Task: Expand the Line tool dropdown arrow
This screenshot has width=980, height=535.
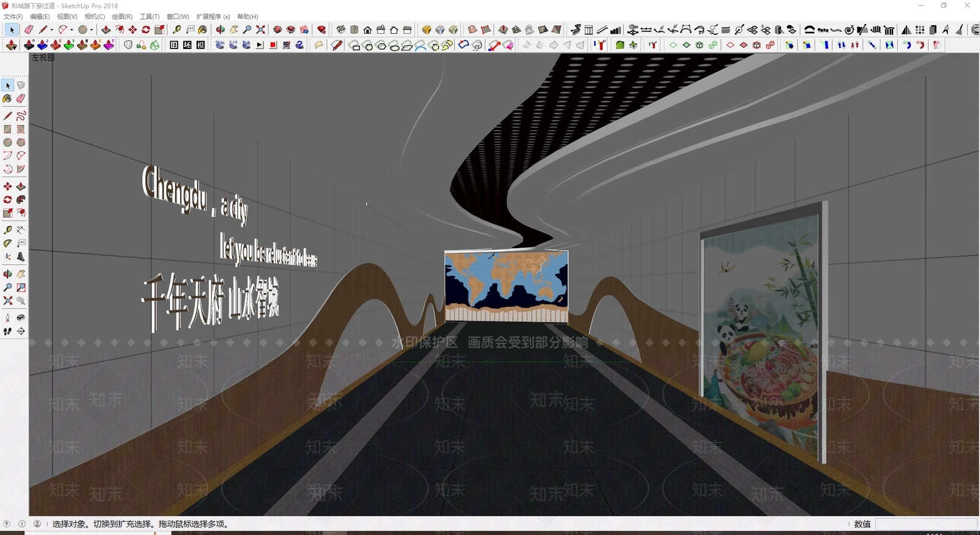Action: click(x=51, y=29)
